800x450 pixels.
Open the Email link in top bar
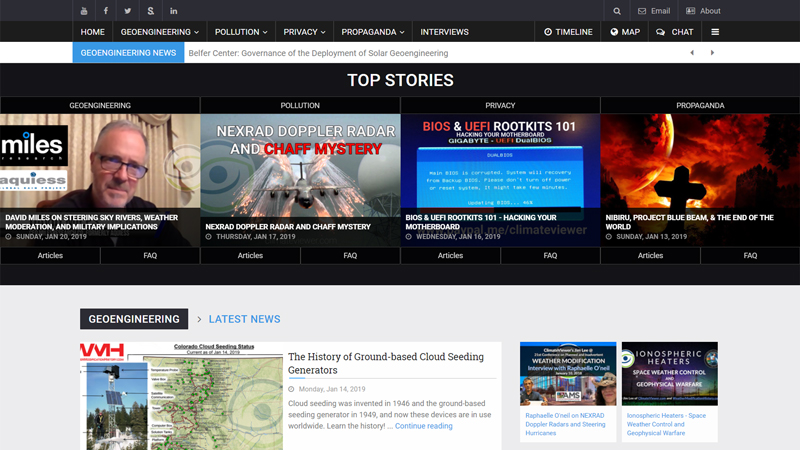(654, 11)
